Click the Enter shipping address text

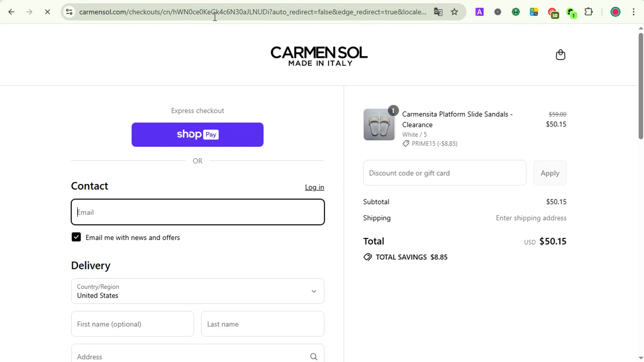531,218
